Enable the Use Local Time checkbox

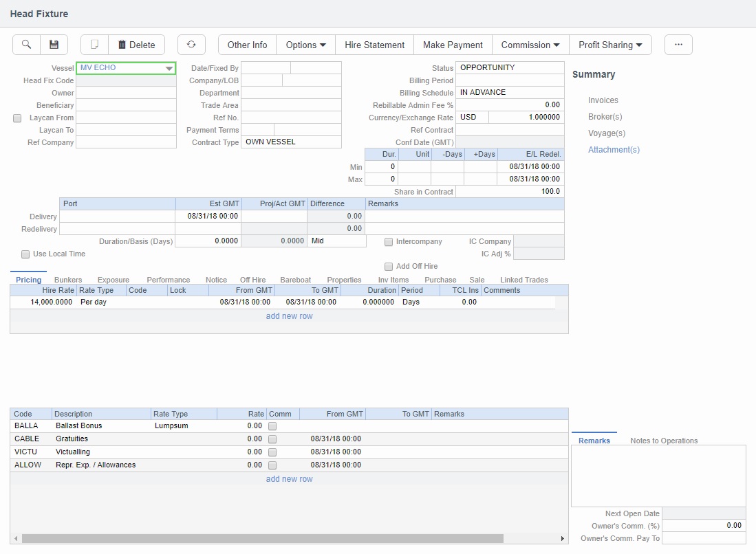coord(25,254)
